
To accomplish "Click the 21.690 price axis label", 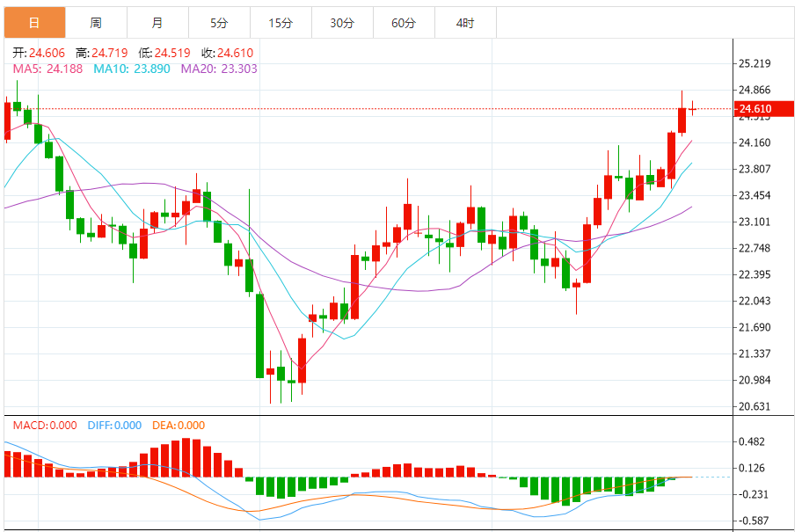I will [755, 327].
